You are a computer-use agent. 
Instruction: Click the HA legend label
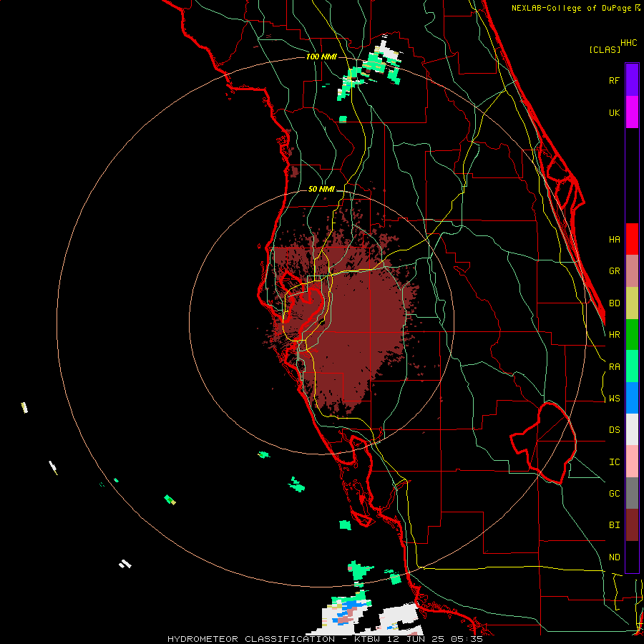tap(614, 240)
